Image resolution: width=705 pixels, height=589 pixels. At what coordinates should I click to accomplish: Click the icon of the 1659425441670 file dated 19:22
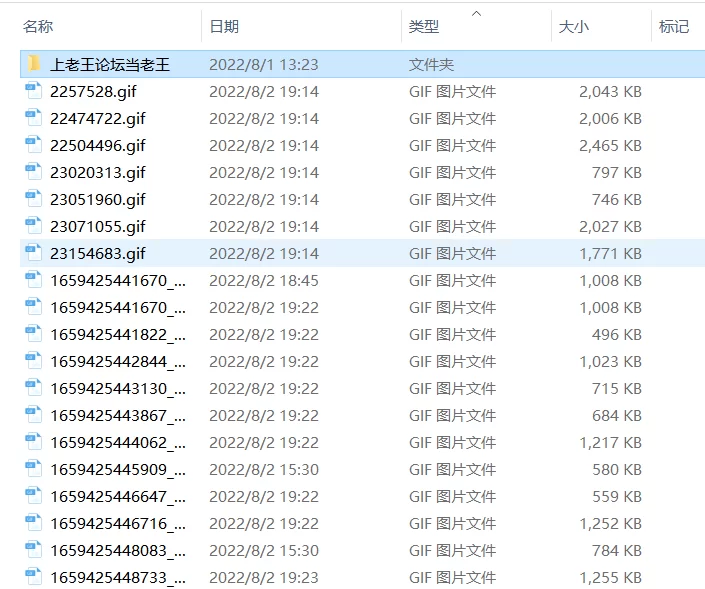pyautogui.click(x=34, y=307)
